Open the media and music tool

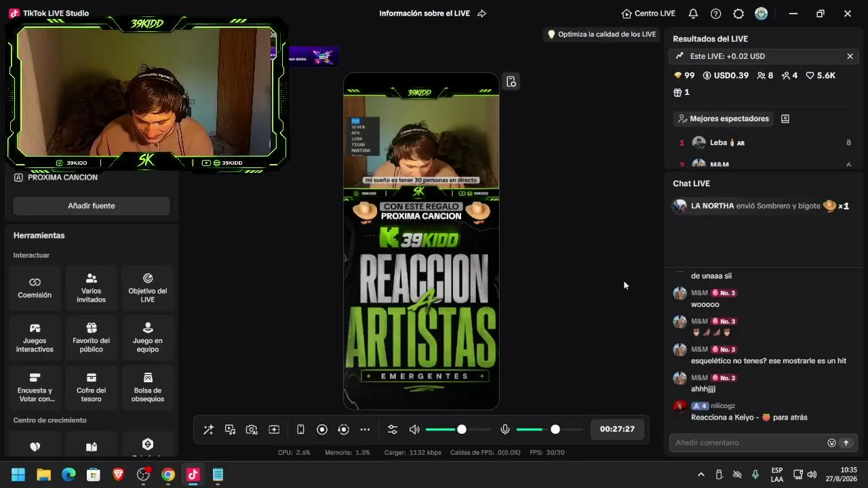click(230, 430)
